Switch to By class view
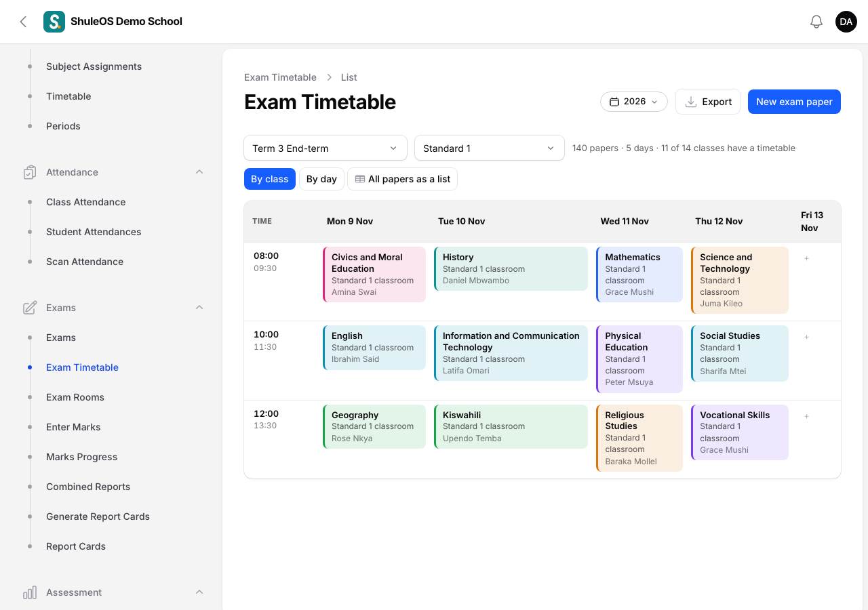 (270, 179)
